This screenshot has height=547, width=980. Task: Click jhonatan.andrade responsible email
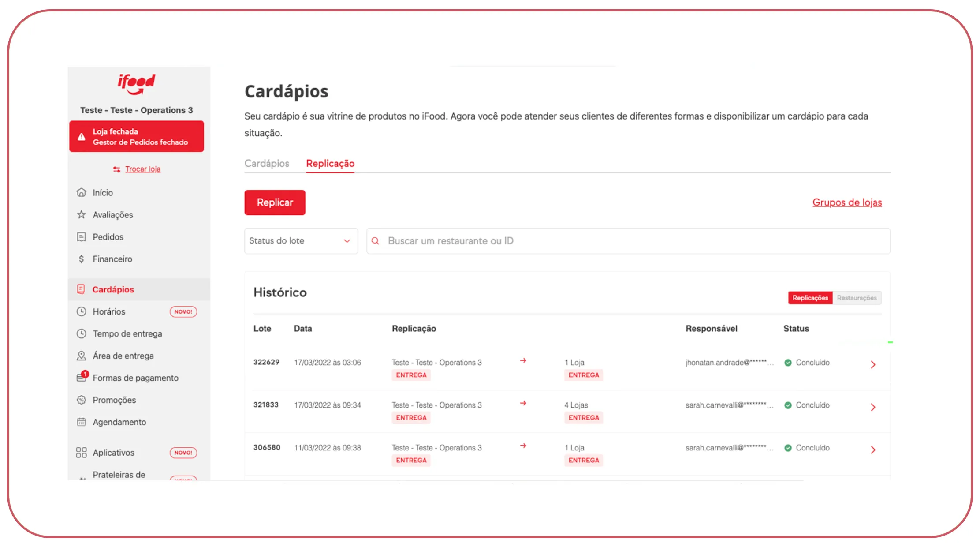(730, 363)
